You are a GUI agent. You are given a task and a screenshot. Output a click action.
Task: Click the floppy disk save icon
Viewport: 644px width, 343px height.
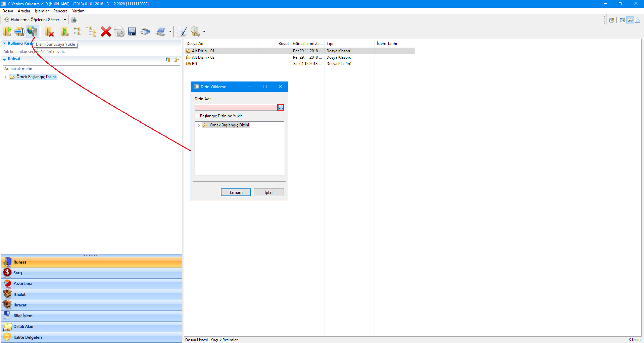point(132,32)
